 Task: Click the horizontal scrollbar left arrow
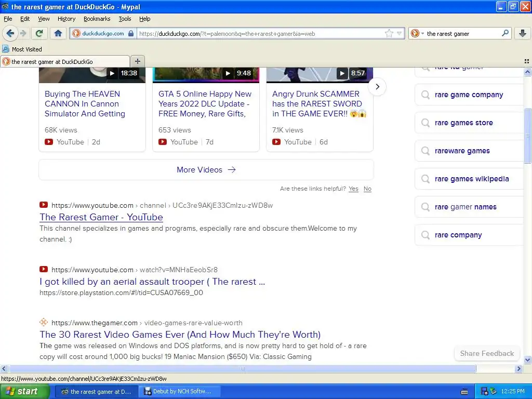pyautogui.click(x=4, y=368)
